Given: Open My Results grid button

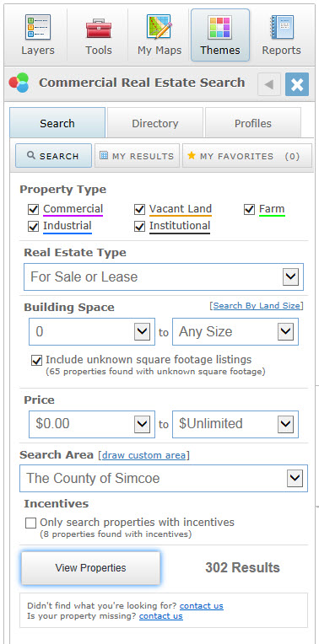Looking at the screenshot, I should [x=137, y=156].
